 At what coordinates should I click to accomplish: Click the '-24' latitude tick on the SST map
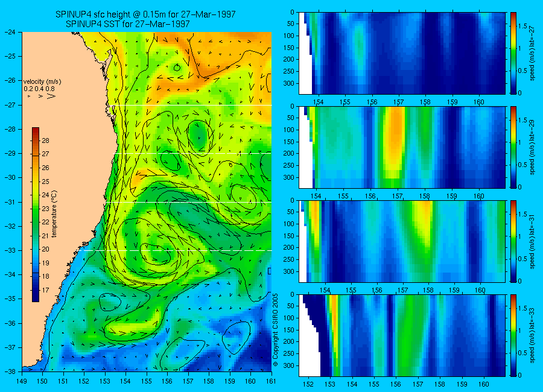[11, 32]
